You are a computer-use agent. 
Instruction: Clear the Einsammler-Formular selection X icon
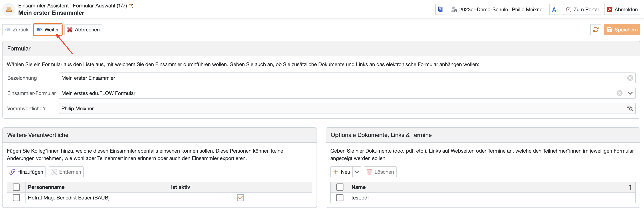tap(619, 93)
